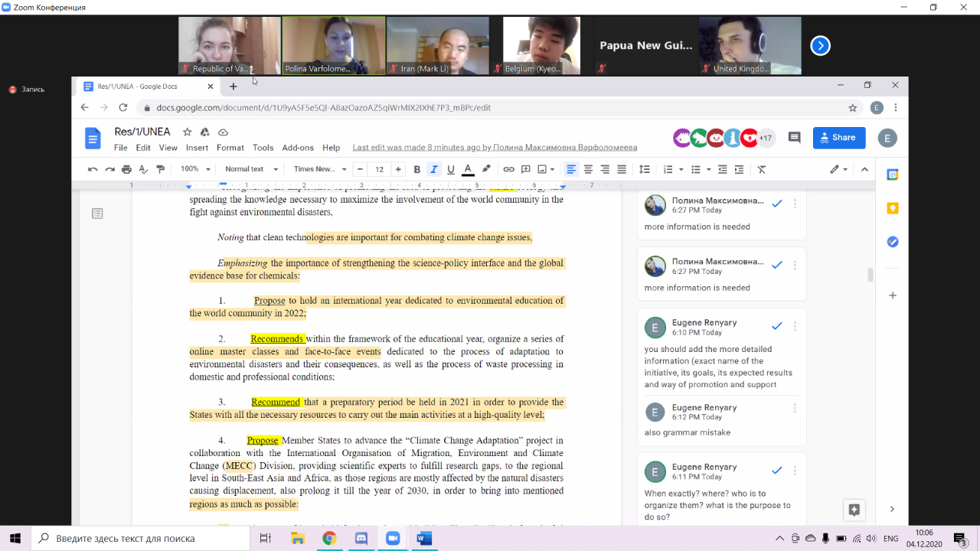Screen dimensions: 980x551
Task: Open the Add-ons menu
Action: (x=297, y=148)
